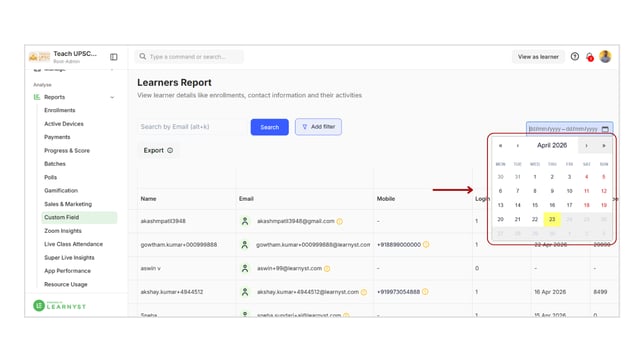Click the calendar icon in the date range field
Viewport: 644px width, 362px height.
pos(605,129)
